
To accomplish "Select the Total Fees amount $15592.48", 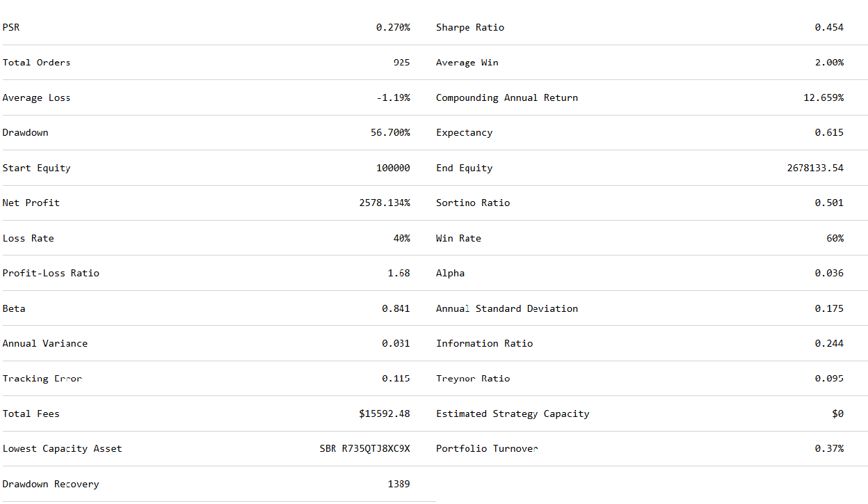I will (x=385, y=414).
